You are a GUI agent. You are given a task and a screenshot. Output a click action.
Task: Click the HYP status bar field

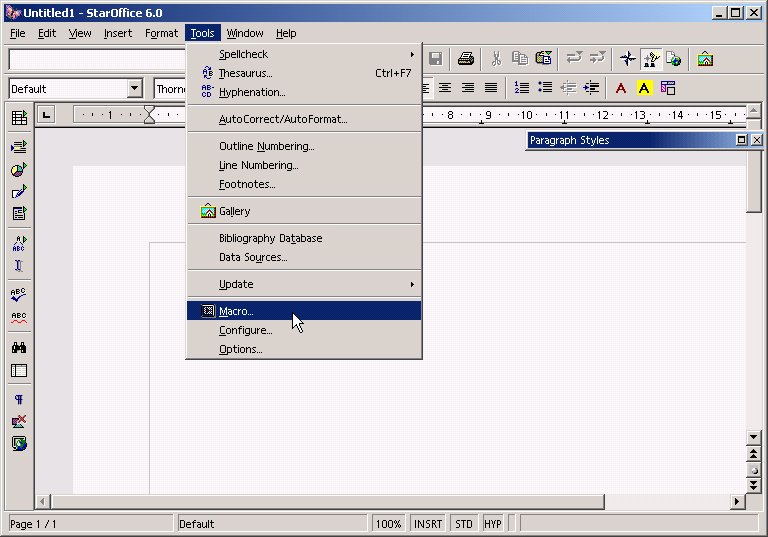point(493,524)
